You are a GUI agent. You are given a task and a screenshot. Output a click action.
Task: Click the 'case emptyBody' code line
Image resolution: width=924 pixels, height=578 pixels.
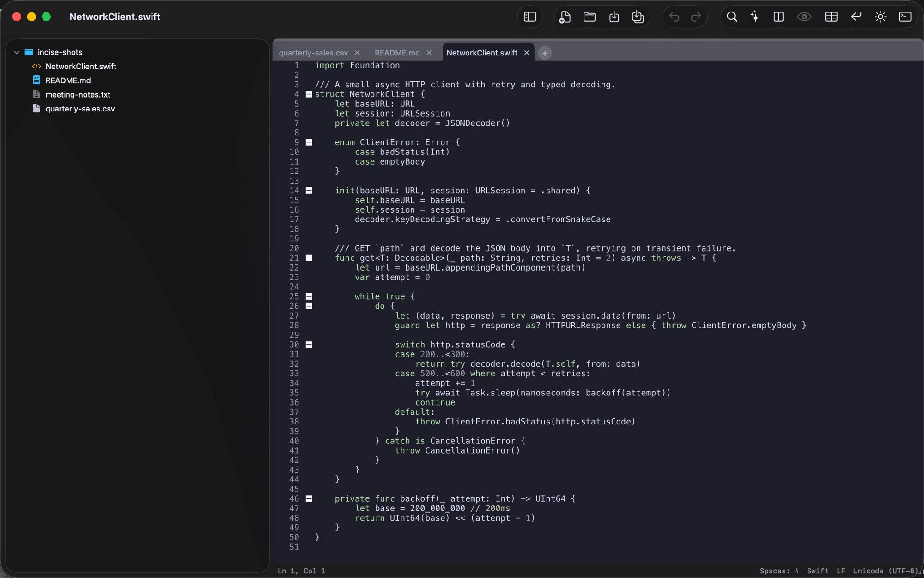click(390, 162)
